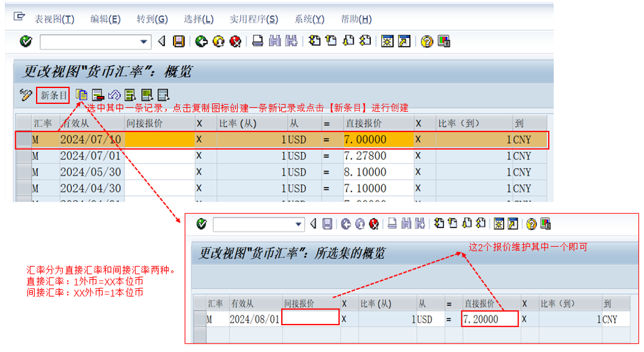Screen dimensions: 644x352
Task: Select the row marker for the 2024/08/01 entry
Action: [x=199, y=319]
